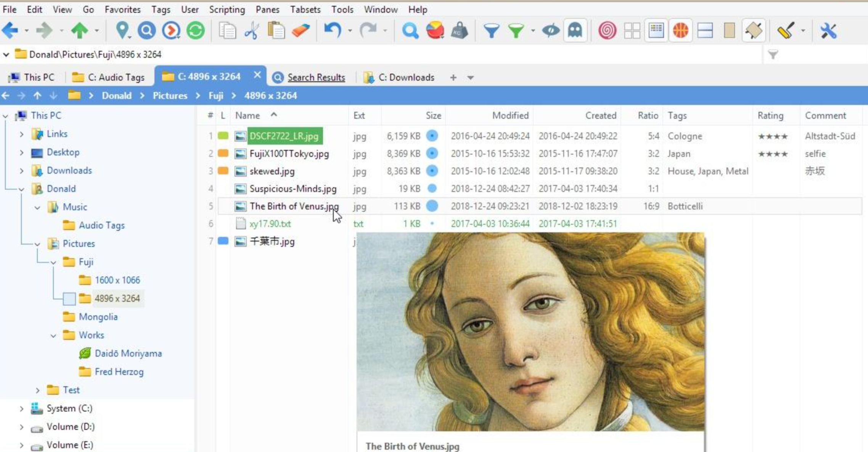Click the tilted preview panel icon

(x=754, y=30)
